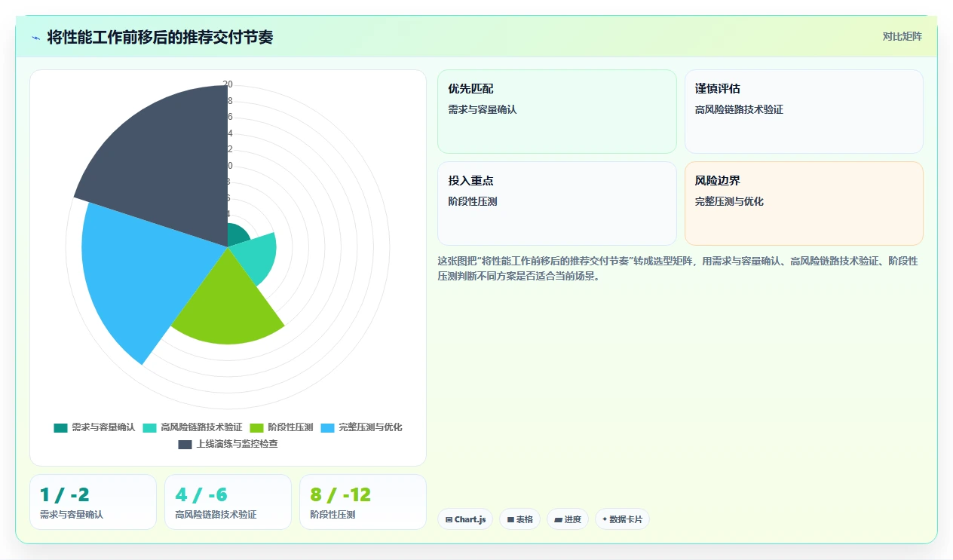Click the 进度 tag icon
This screenshot has height=560, width=953.
[559, 519]
